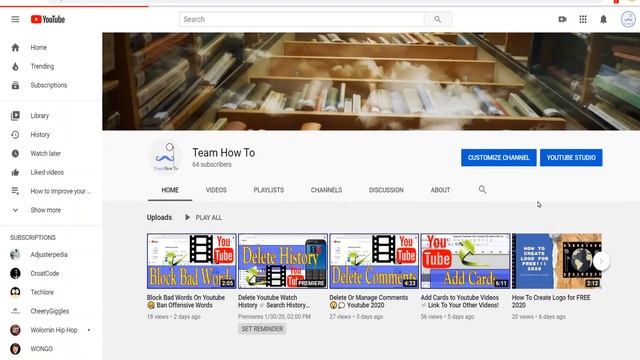Screen dimensions: 640x360
Task: Open the Delete Comments thumbnail
Action: tap(374, 261)
